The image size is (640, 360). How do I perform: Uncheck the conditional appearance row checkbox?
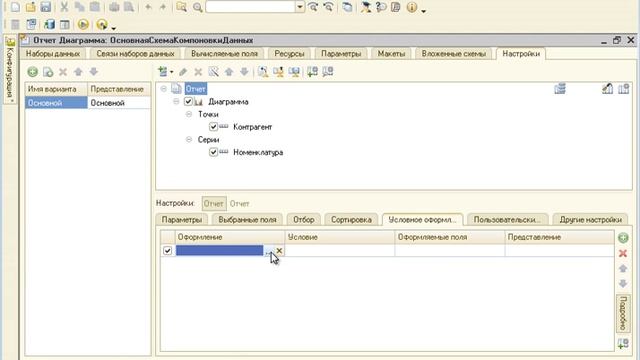(167, 250)
